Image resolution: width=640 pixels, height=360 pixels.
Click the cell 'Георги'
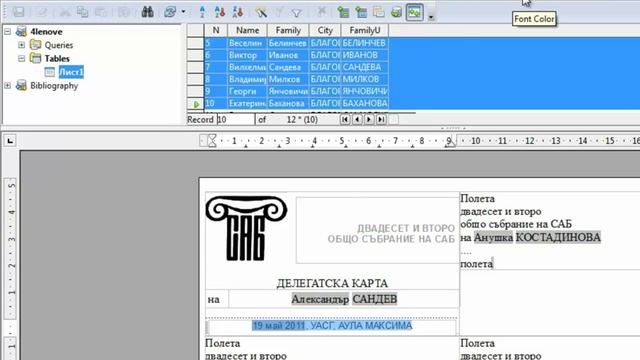(x=247, y=91)
